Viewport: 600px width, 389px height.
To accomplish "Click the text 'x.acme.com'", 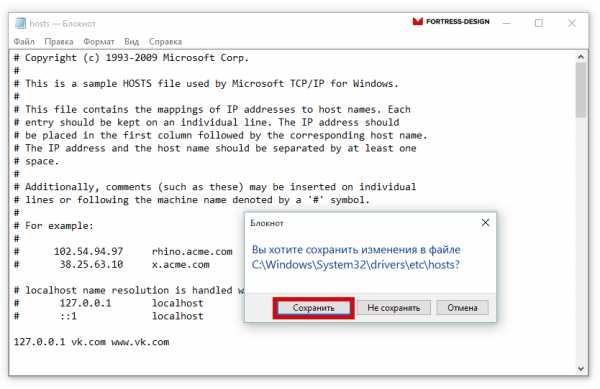I will tap(181, 265).
